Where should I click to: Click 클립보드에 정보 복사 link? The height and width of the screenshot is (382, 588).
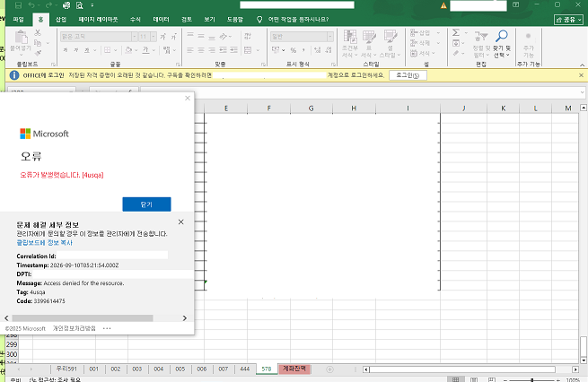click(44, 243)
